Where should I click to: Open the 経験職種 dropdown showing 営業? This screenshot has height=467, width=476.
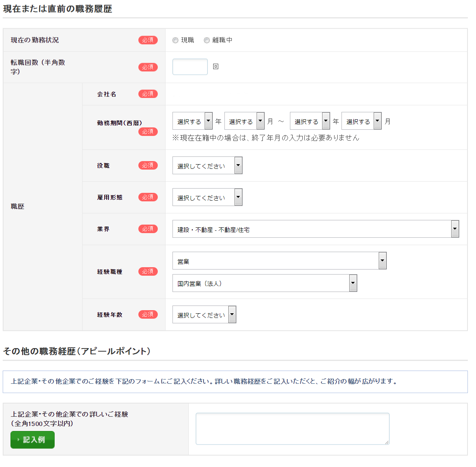[x=279, y=261]
